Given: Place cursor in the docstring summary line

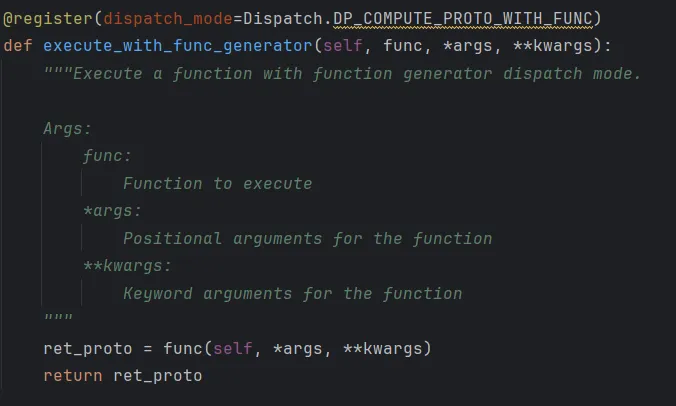Looking at the screenshot, I should pyautogui.click(x=342, y=74).
